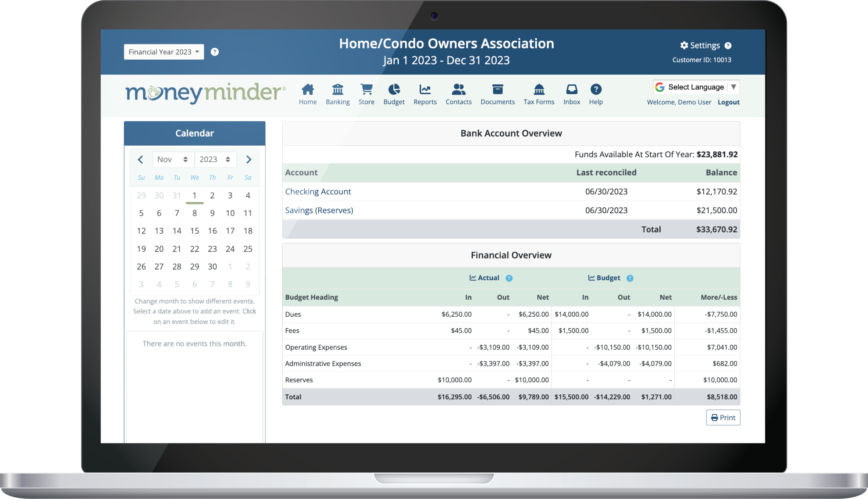The height and width of the screenshot is (499, 868).
Task: Open the Select Language dropdown
Action: pyautogui.click(x=696, y=86)
